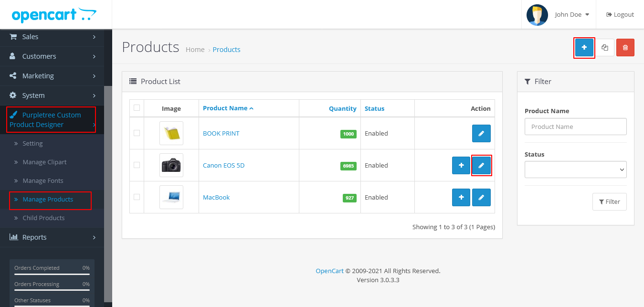Click the Orders Processing progress bar
Screen dimensions: 644x307
52,291
